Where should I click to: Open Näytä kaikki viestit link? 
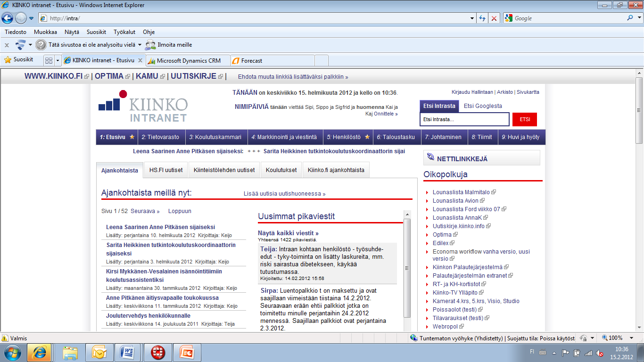(288, 233)
